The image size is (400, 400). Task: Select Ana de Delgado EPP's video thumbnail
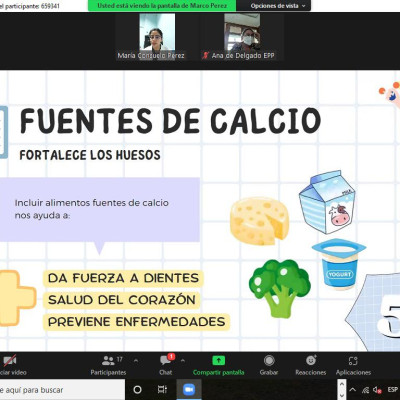[x=242, y=32]
